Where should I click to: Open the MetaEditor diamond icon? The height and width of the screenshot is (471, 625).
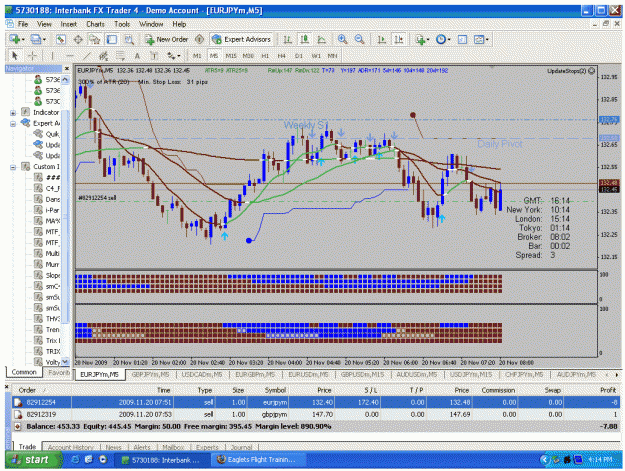[x=199, y=39]
